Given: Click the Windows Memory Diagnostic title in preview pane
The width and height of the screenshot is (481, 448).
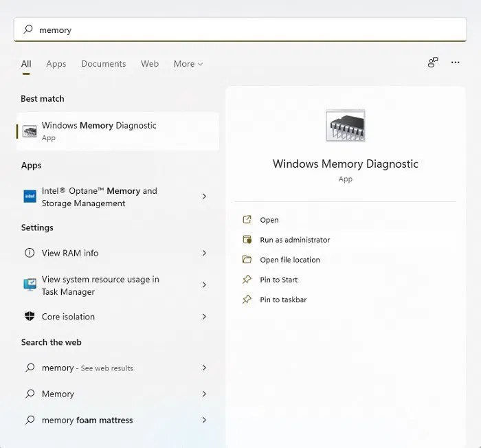Looking at the screenshot, I should [x=346, y=164].
